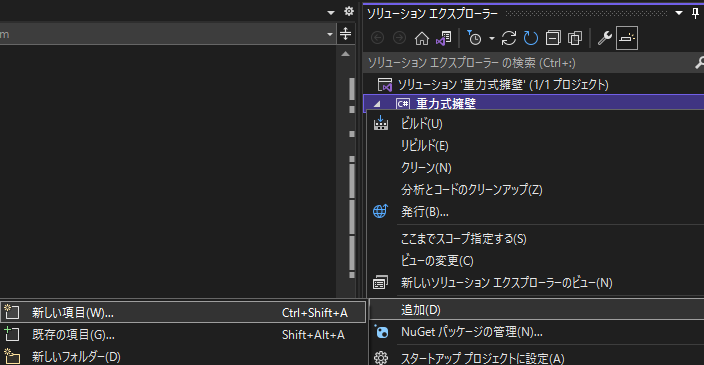This screenshot has height=365, width=704.
Task: Choose ここまでスコープ指定する(S)
Action: pyautogui.click(x=536, y=238)
